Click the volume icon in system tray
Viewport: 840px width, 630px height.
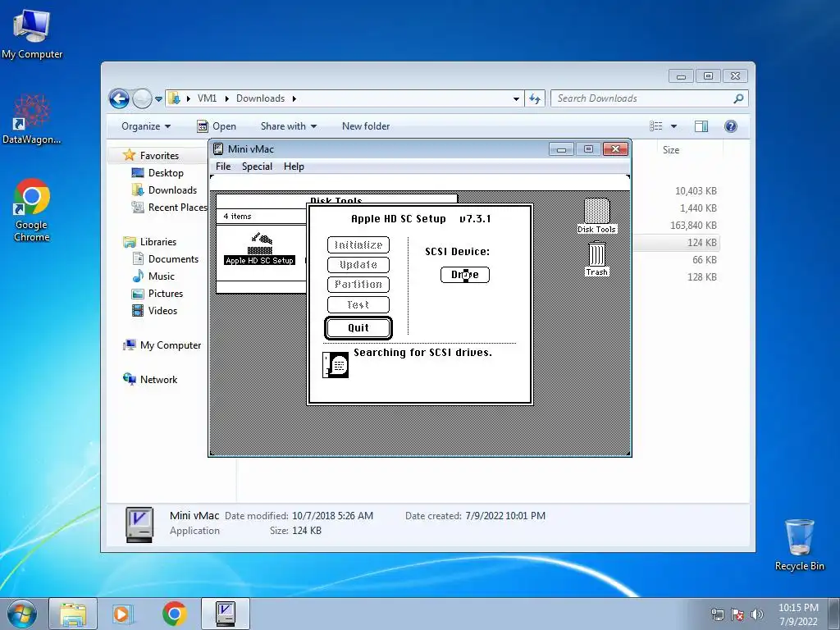pos(757,614)
